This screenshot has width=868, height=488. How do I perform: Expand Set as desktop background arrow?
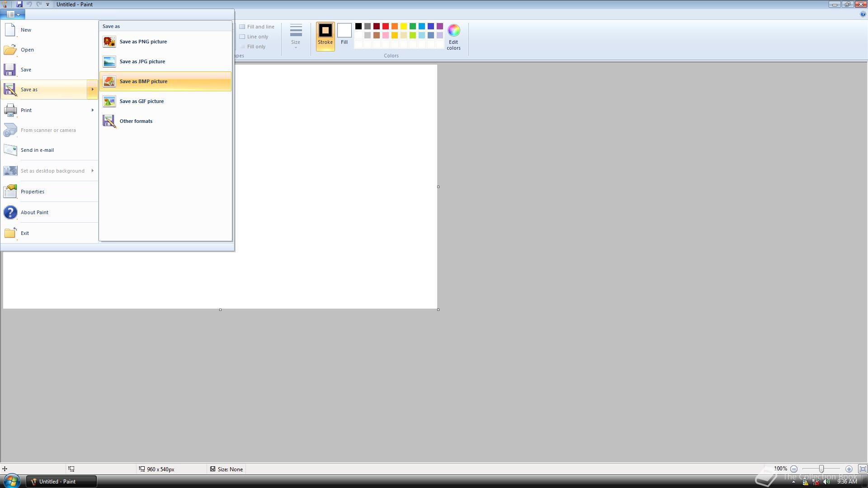(92, 171)
